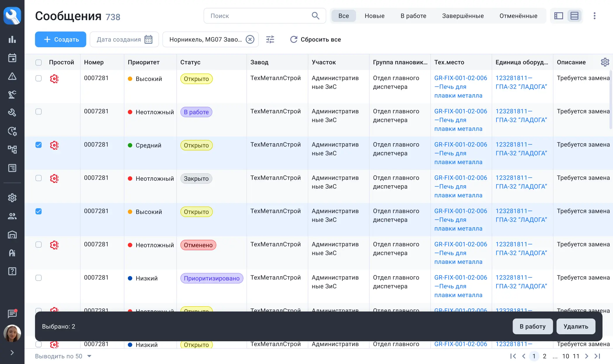The image size is (613, 364).
Task: Expand the Выводить по 50 dropdown
Action: point(89,356)
